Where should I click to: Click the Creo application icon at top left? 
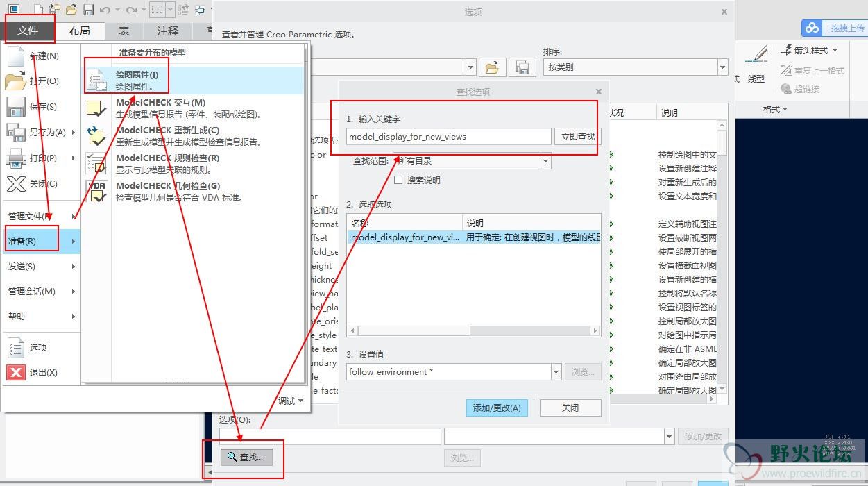(14, 10)
